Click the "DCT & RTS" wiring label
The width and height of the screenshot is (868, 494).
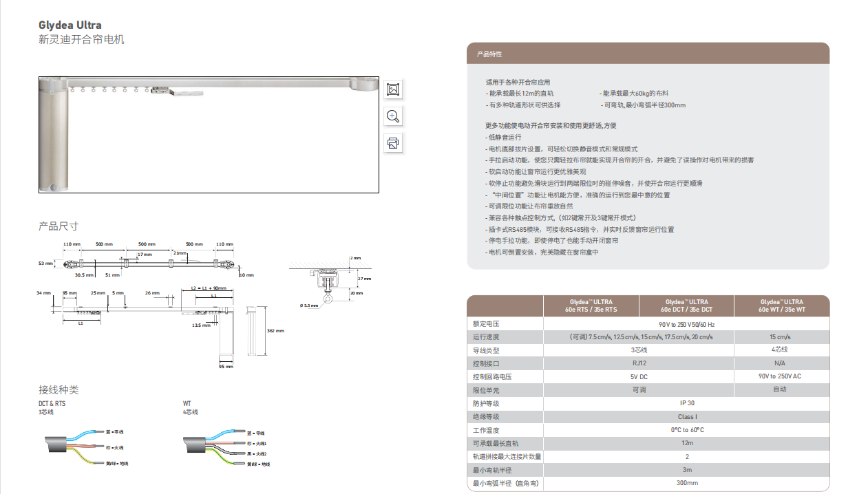pos(52,404)
